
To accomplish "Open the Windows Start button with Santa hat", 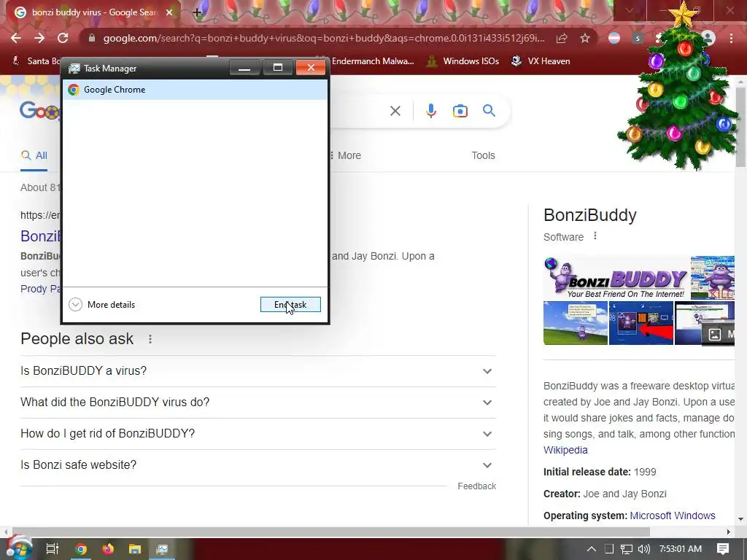I will coord(18,548).
